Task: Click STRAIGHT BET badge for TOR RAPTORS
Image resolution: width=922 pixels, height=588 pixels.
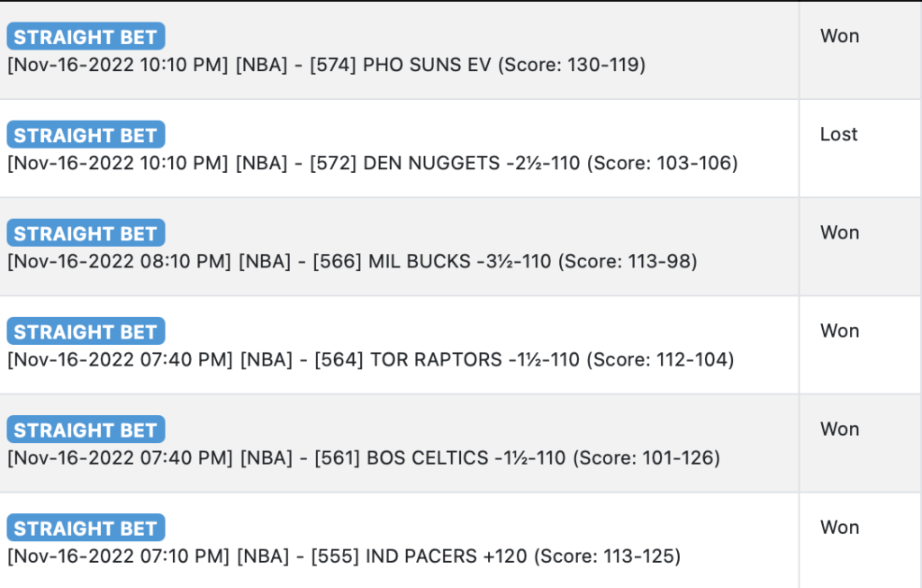Action: click(x=86, y=331)
